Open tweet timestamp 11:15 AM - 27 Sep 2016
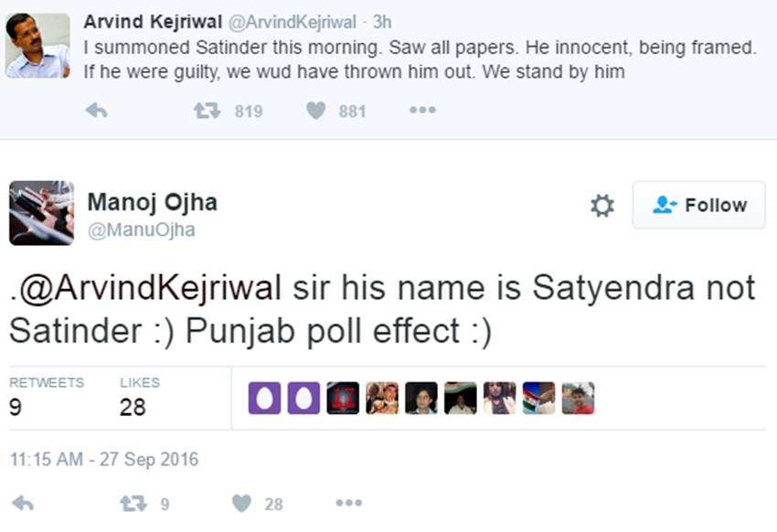The image size is (777, 532). click(103, 460)
